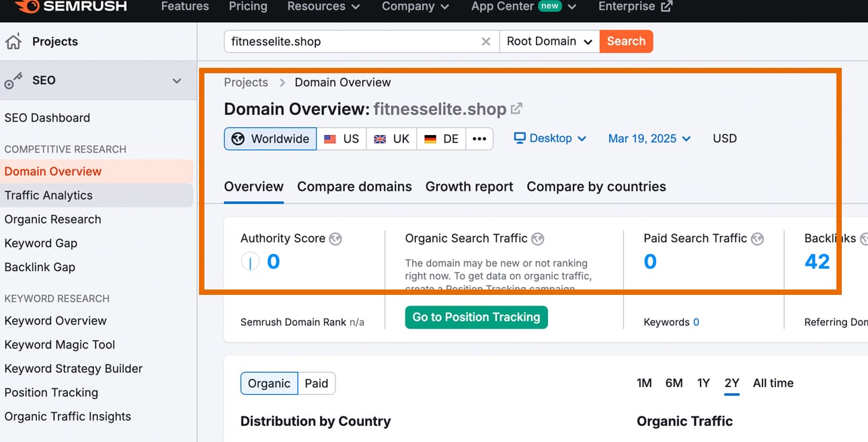Click the Paid Search Traffic value 0
Image resolution: width=868 pixels, height=442 pixels.
pyautogui.click(x=650, y=261)
